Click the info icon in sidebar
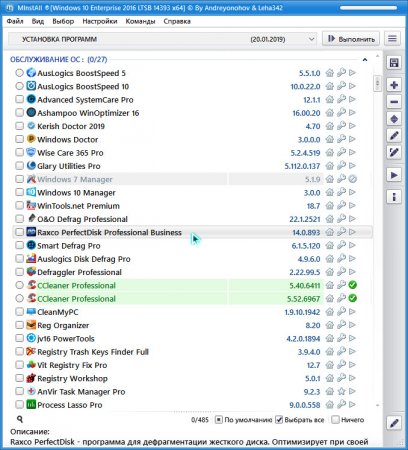 point(394,197)
